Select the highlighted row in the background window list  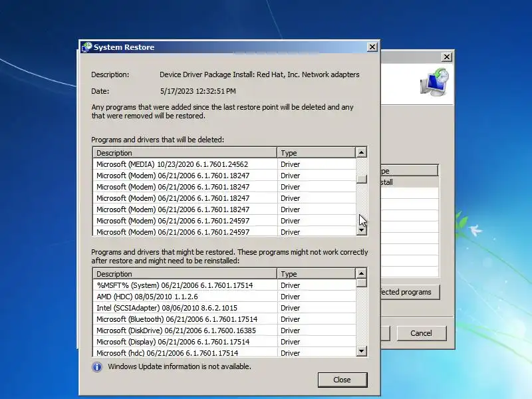tap(410, 182)
